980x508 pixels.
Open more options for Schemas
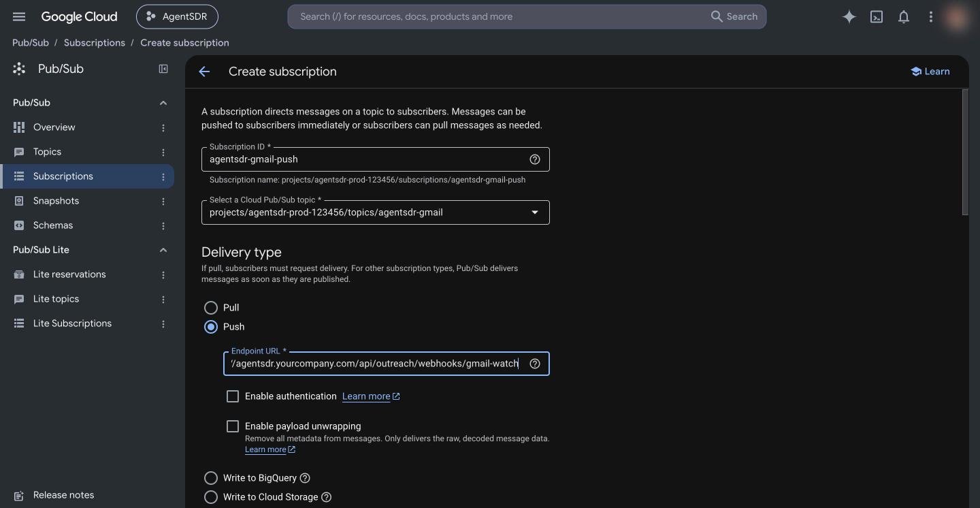(x=163, y=225)
